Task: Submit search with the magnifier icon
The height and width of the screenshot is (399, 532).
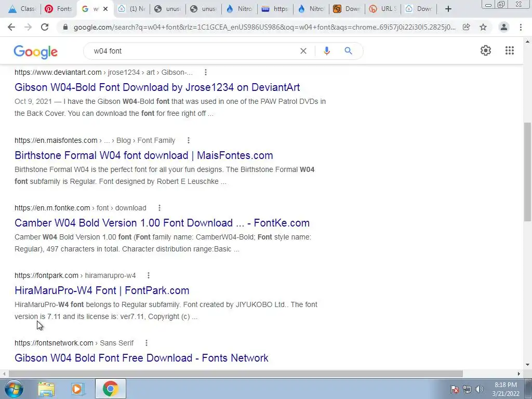Action: pyautogui.click(x=348, y=51)
